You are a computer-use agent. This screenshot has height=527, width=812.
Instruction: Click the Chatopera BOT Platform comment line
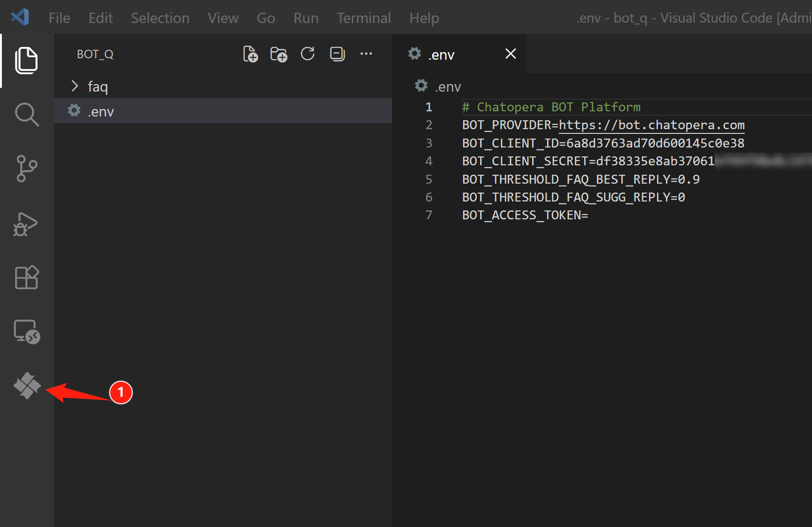coord(551,107)
